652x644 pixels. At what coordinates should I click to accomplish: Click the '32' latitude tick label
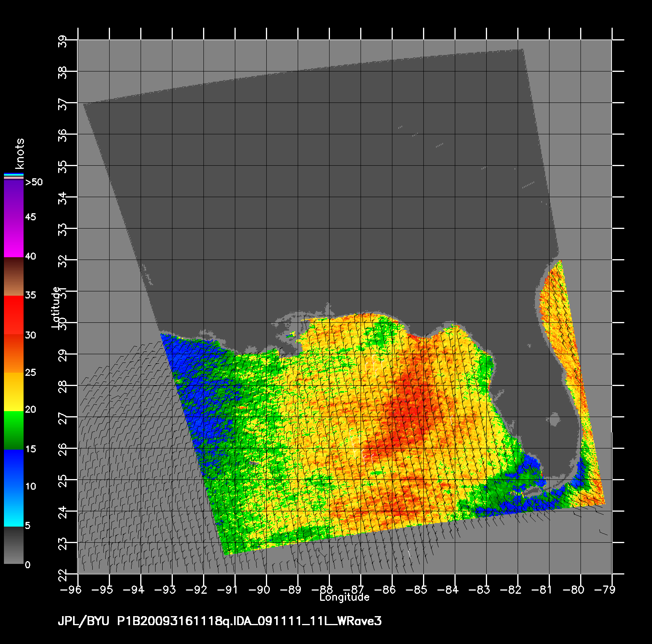coord(62,261)
